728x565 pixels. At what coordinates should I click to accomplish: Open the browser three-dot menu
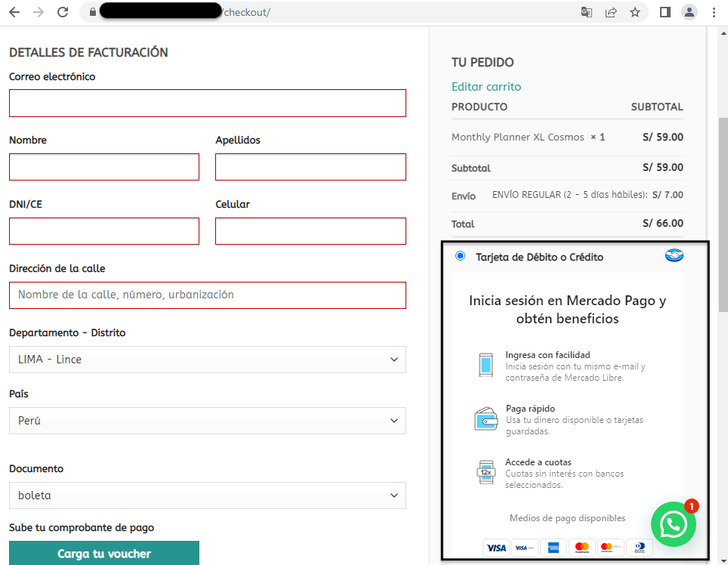pyautogui.click(x=714, y=12)
